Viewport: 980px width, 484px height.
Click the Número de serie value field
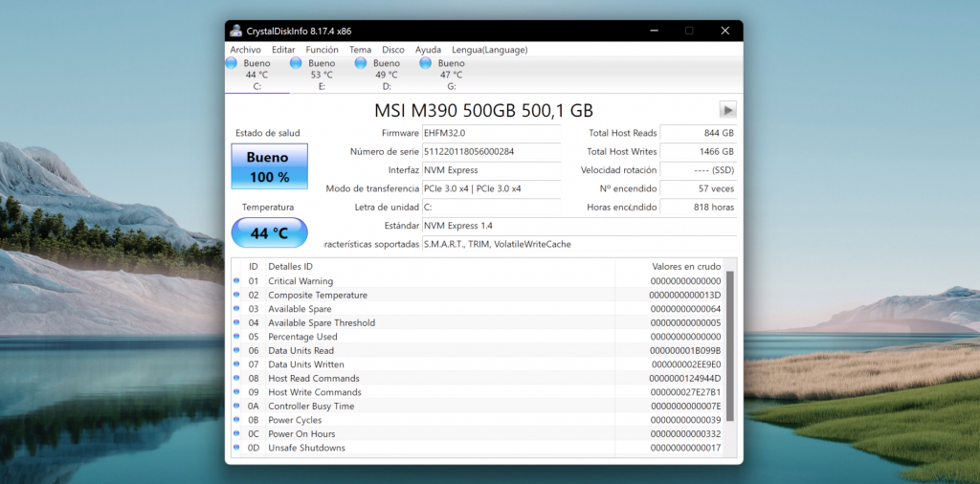pos(490,151)
